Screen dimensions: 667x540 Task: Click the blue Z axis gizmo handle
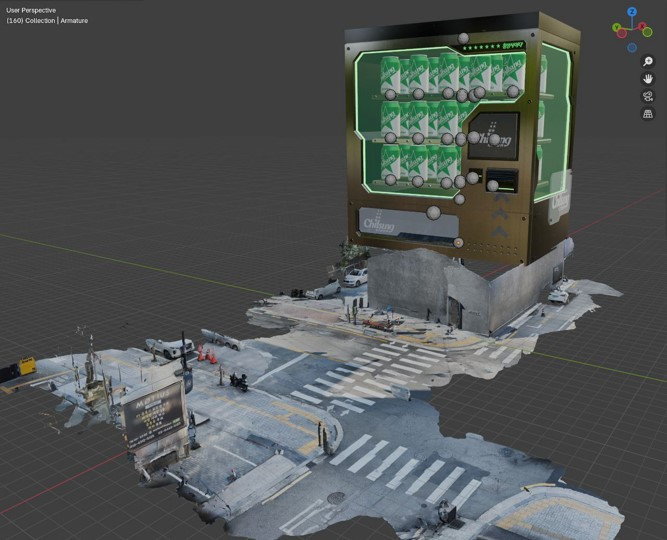click(633, 11)
